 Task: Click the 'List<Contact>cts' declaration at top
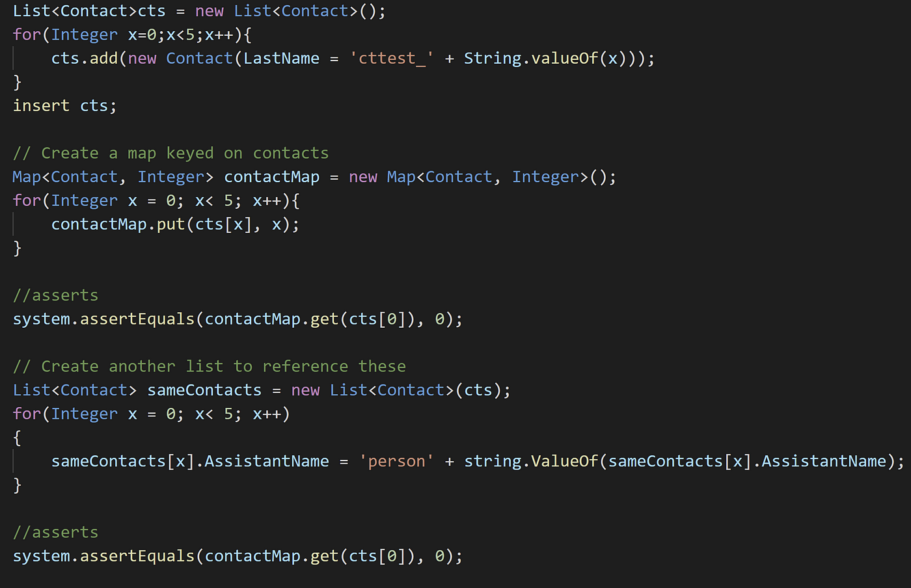click(x=89, y=11)
